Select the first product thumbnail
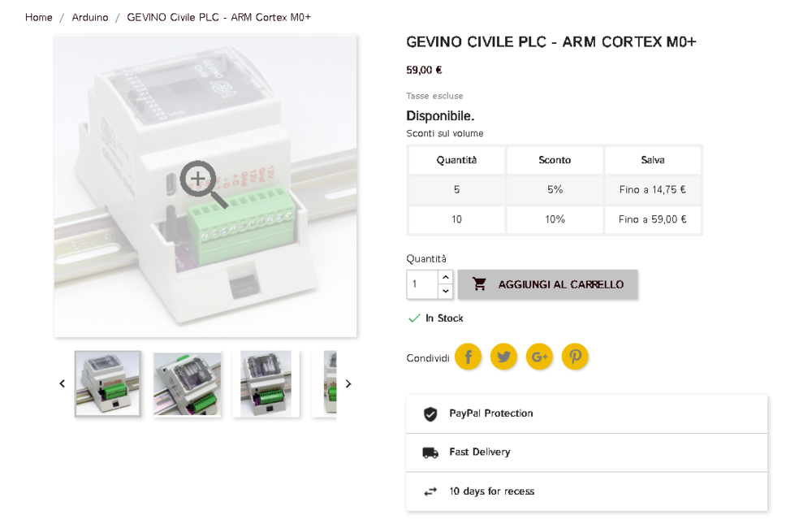 pyautogui.click(x=107, y=383)
